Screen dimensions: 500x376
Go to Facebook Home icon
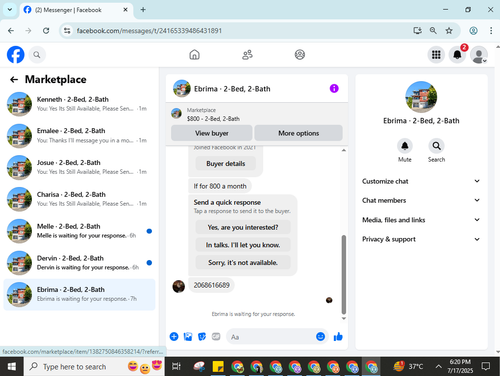coord(194,54)
